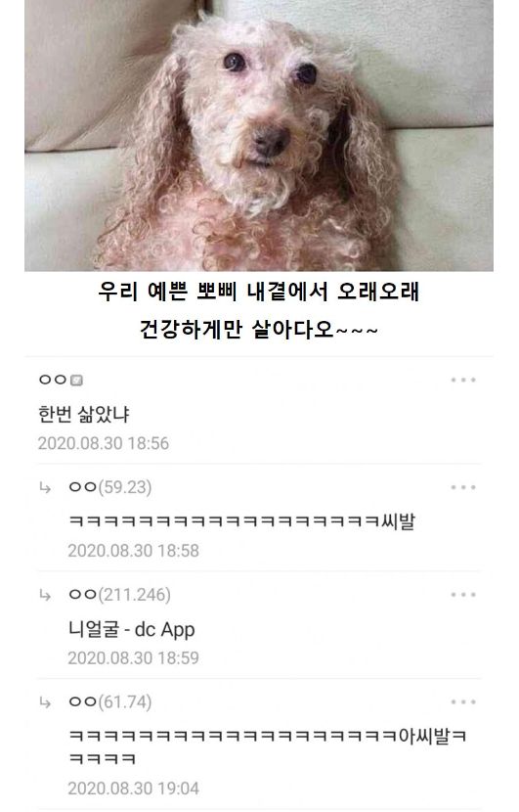
Task: Click the timestamp 2020.08.30 19:04
Action: click(134, 789)
